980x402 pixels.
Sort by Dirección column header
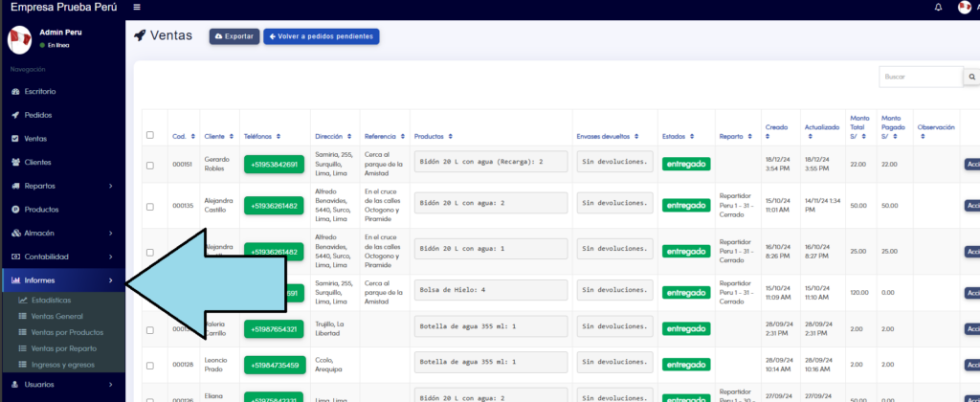[334, 136]
